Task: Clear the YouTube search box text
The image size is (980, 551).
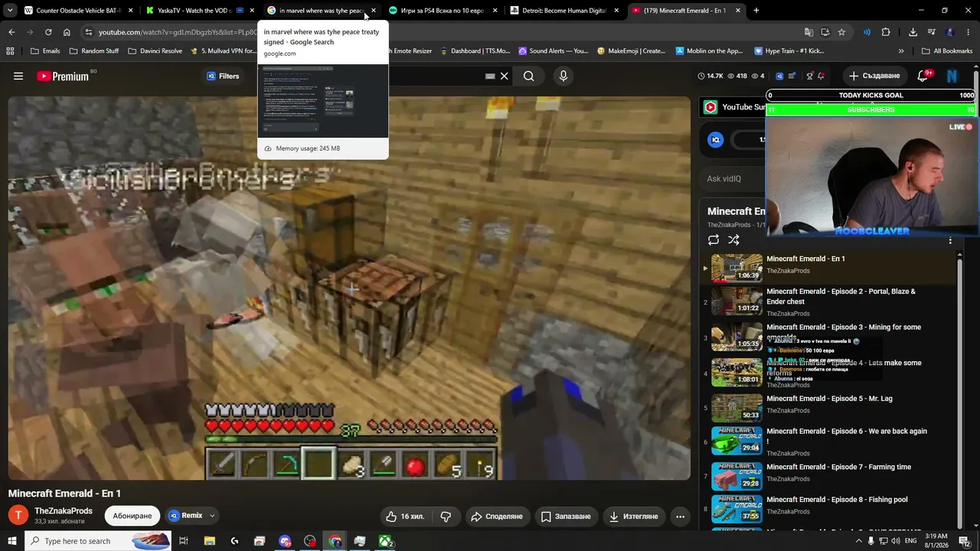Action: pos(504,76)
